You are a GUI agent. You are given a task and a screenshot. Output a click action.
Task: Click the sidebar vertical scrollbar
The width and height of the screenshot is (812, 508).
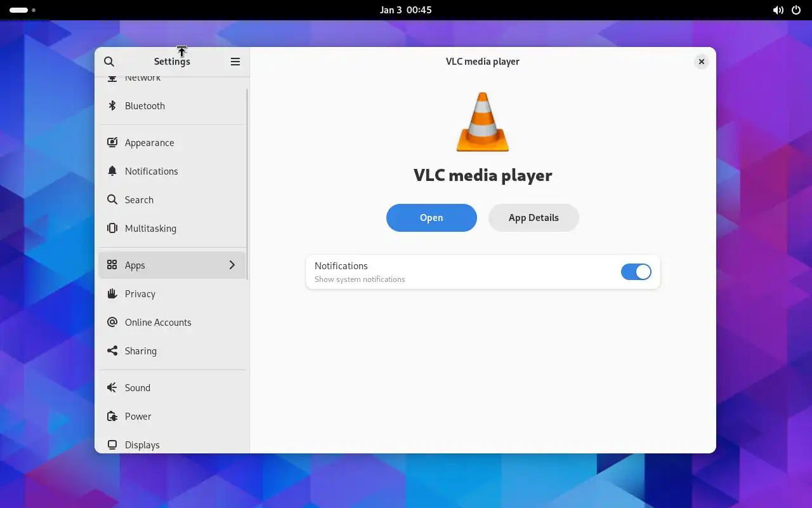point(247,184)
